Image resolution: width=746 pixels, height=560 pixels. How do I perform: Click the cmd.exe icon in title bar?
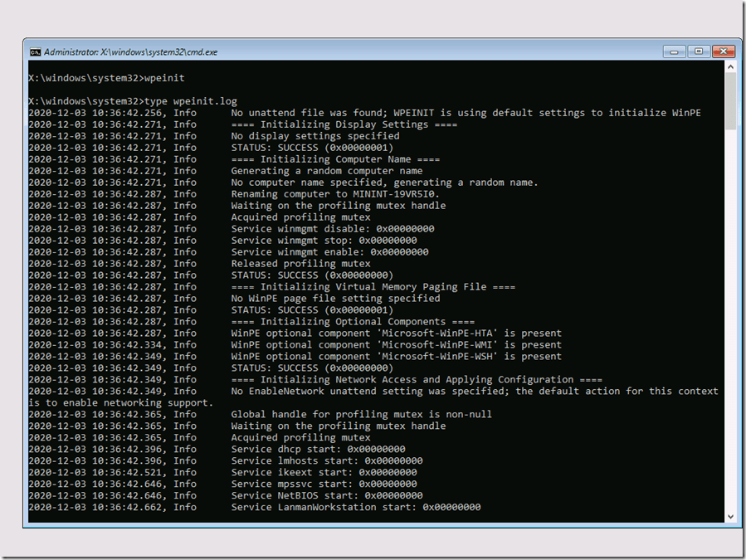[x=35, y=51]
